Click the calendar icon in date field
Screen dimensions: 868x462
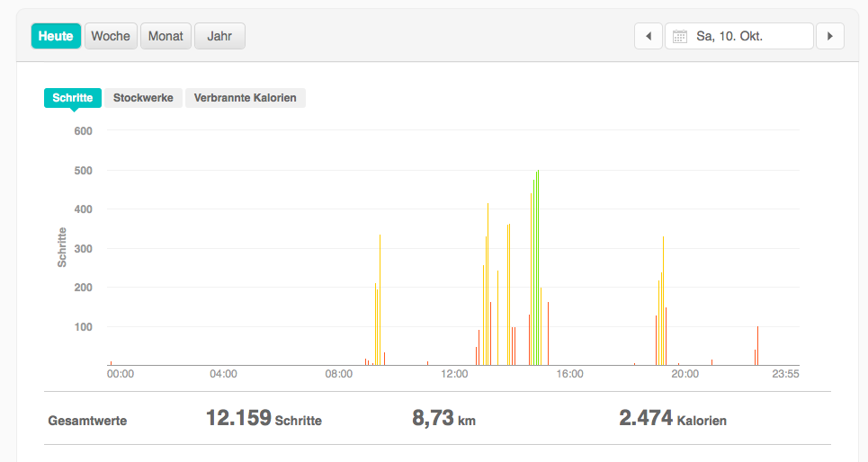(x=680, y=37)
